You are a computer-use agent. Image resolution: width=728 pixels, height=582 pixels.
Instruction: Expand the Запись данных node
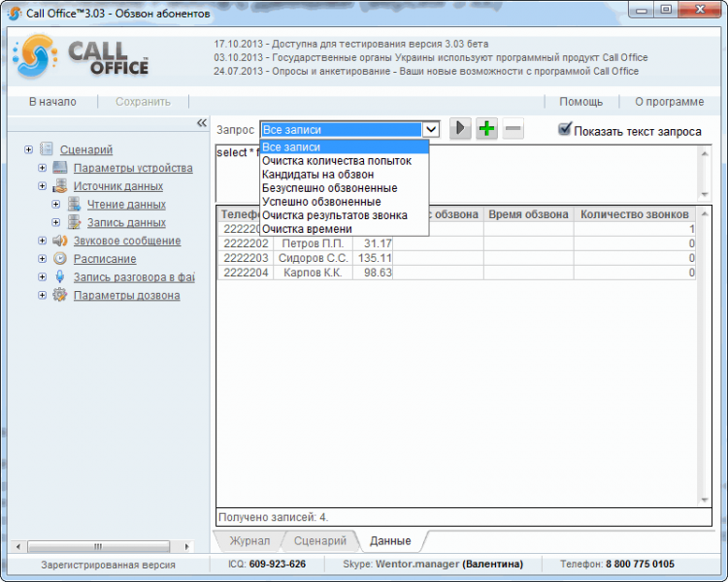click(56, 222)
